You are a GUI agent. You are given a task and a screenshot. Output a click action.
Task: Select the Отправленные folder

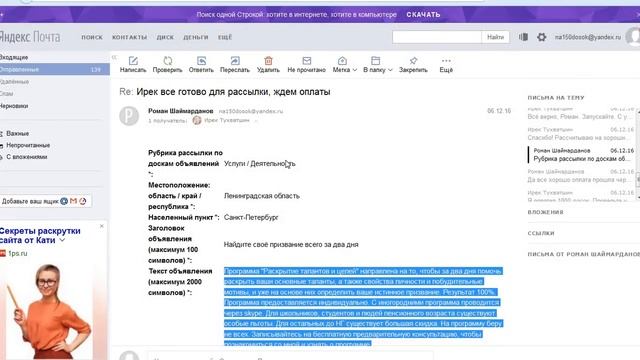coord(55,69)
